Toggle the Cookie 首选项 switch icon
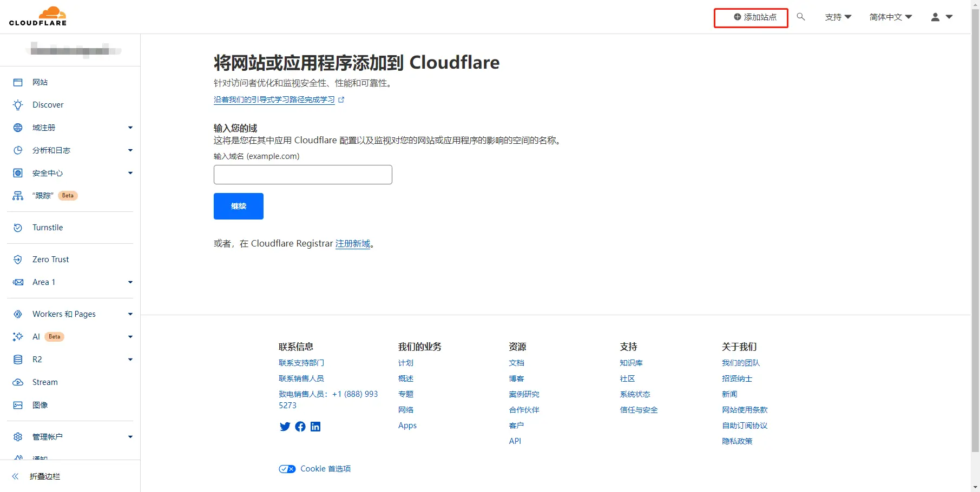 (x=287, y=469)
